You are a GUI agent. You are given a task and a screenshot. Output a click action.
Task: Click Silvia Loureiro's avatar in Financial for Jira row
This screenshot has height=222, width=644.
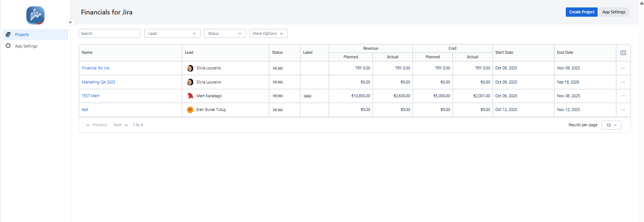coord(190,68)
